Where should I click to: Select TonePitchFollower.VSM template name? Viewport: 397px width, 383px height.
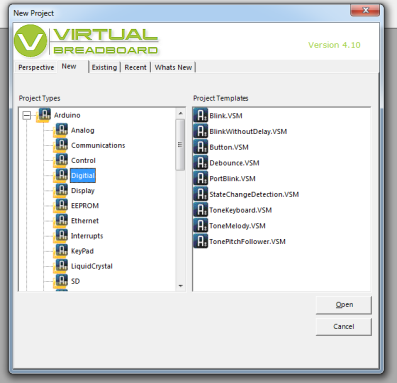(x=247, y=241)
